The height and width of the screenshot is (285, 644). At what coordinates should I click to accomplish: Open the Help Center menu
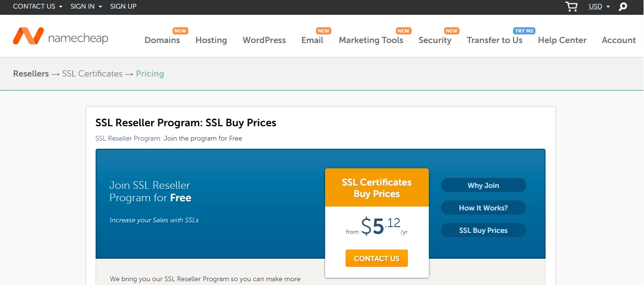562,40
